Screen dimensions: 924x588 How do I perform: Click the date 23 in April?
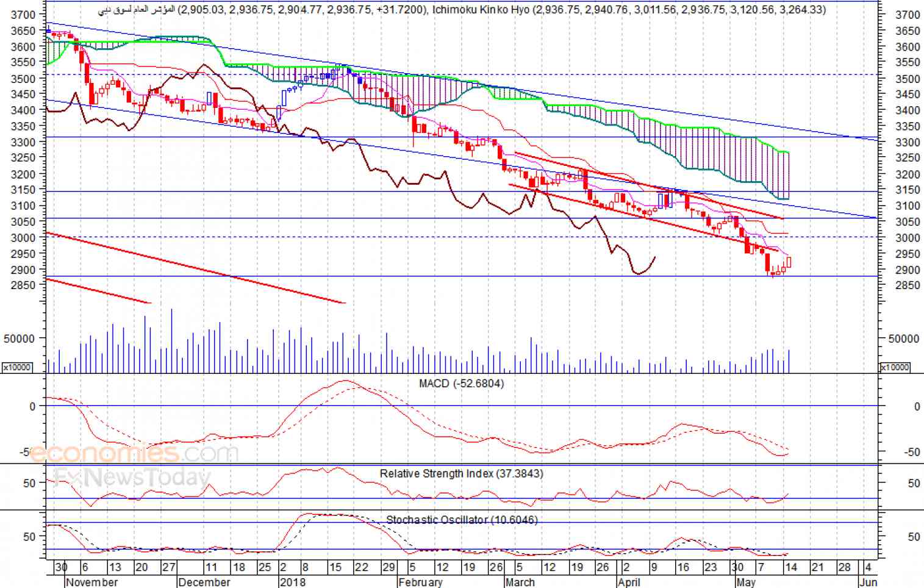(x=711, y=567)
